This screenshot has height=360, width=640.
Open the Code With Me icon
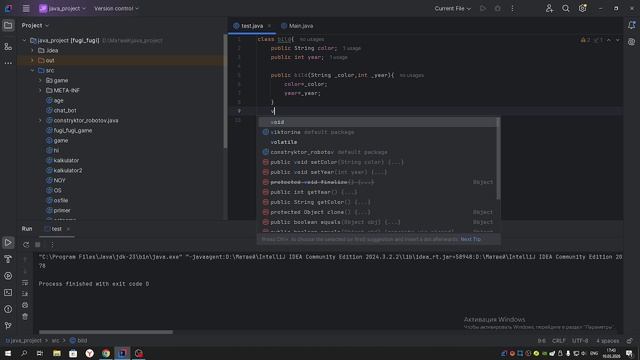click(549, 9)
